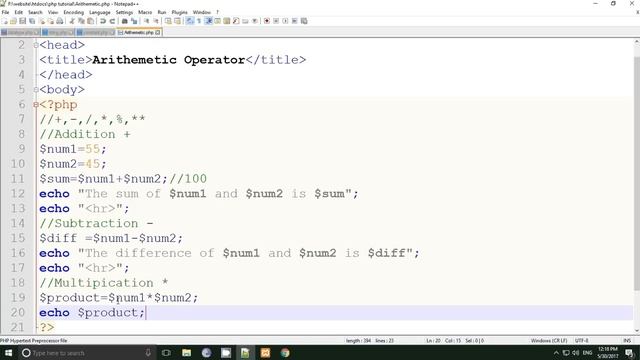Viewport: 640px width, 360px height.
Task: Click the Open file toolbar icon
Action: 13,21
